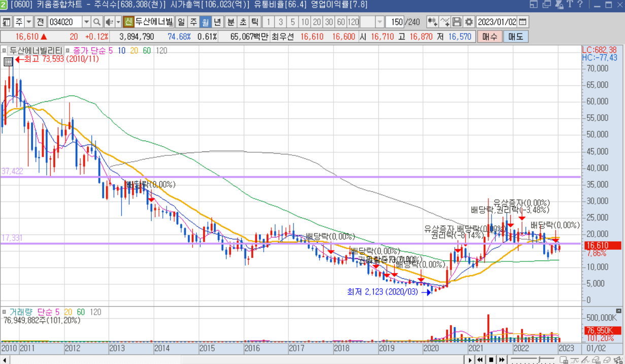This screenshot has height=364, width=625.
Task: Click the chart zoom slider handle
Action: [x=539, y=359]
